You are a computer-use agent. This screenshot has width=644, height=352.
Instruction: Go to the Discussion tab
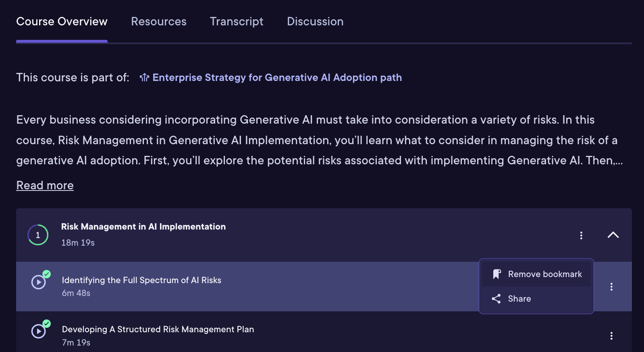coord(315,22)
